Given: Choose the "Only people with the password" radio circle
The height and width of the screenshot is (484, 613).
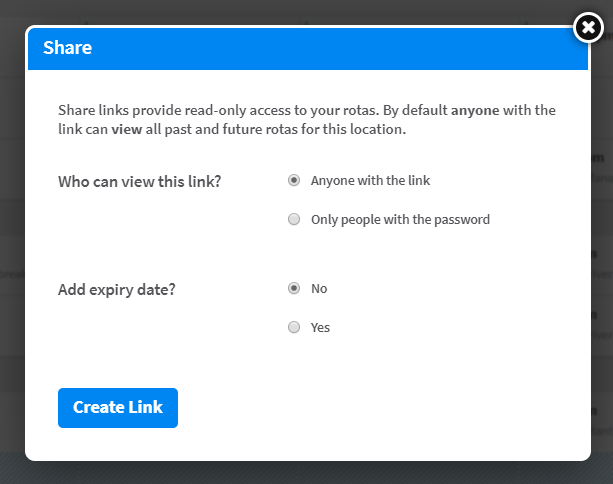Looking at the screenshot, I should (x=294, y=219).
